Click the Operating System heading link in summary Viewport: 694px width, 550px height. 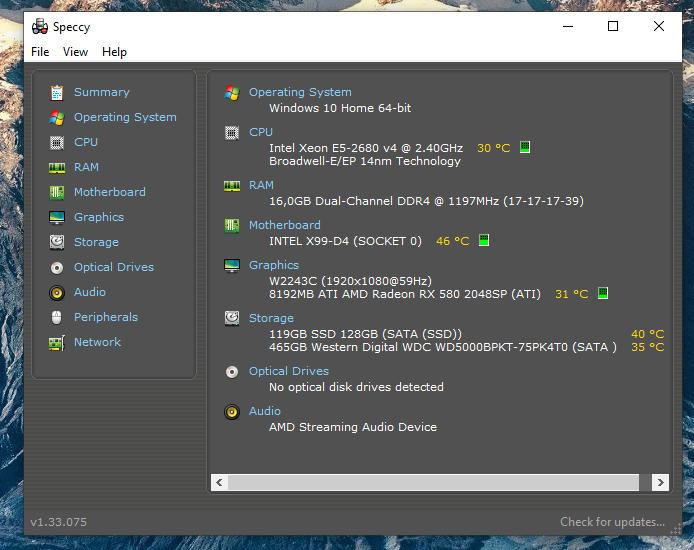click(x=300, y=92)
